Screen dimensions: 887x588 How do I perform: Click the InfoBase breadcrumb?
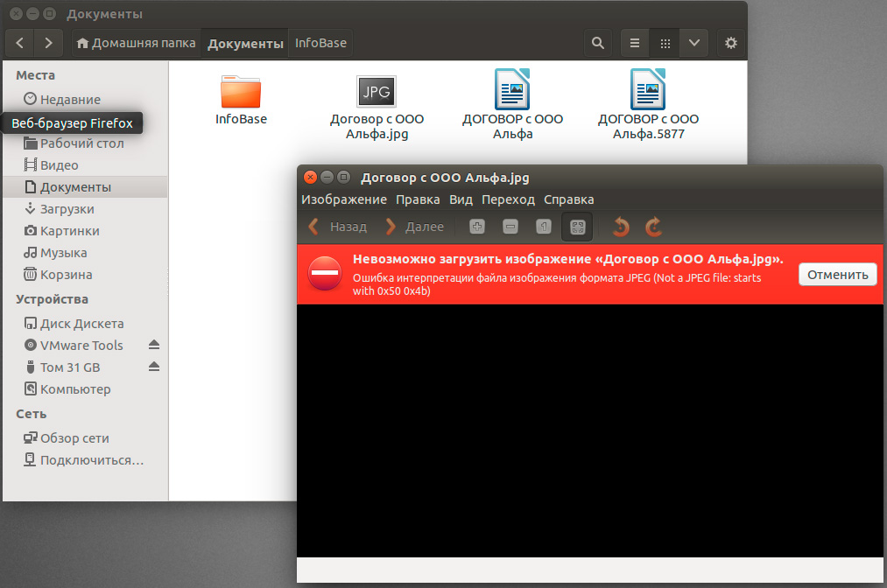point(320,43)
